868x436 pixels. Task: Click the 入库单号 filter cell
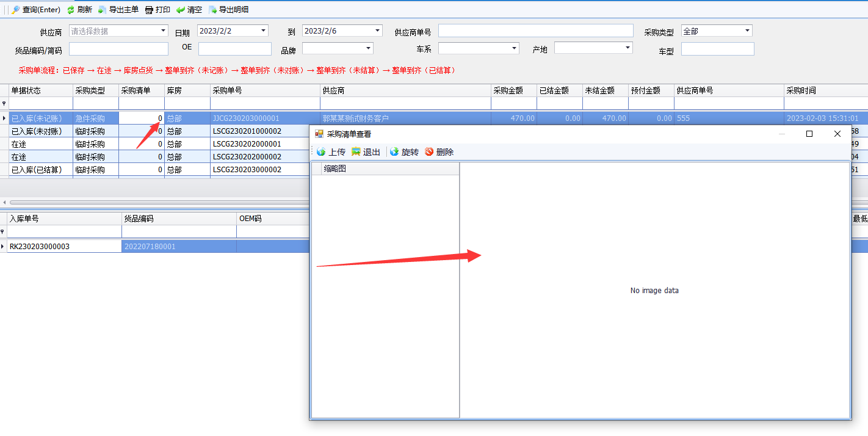coord(64,232)
